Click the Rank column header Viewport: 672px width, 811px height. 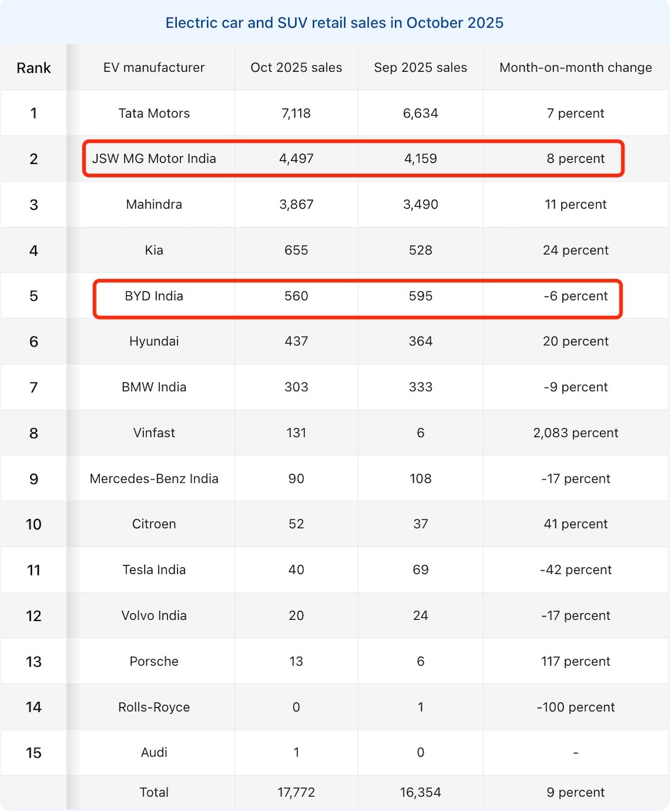[34, 68]
